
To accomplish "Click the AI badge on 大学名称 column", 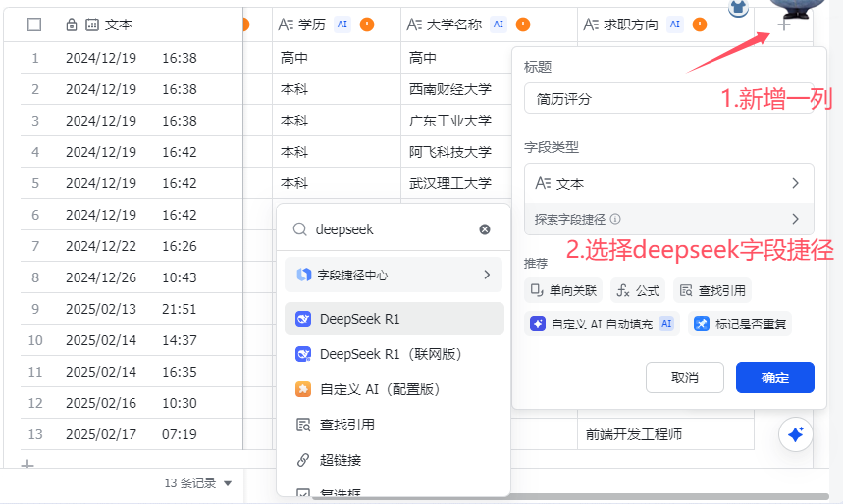I will (x=499, y=25).
